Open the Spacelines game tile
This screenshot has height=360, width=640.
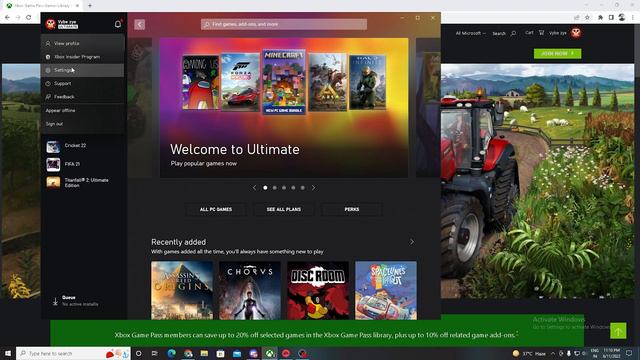(386, 291)
